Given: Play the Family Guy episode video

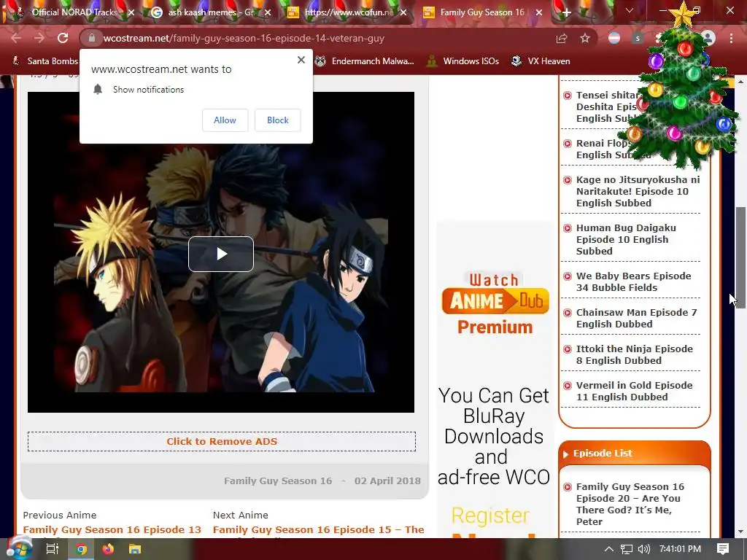Looking at the screenshot, I should (x=220, y=254).
